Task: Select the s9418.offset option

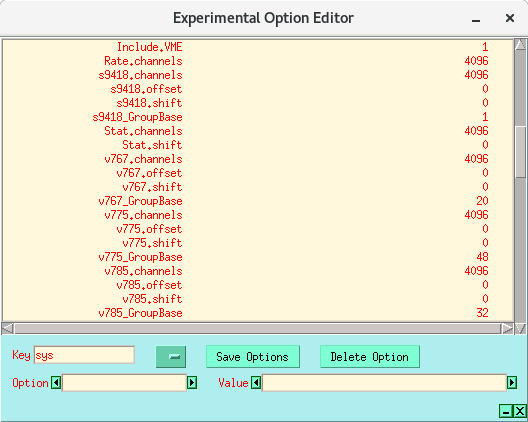Action: 146,89
